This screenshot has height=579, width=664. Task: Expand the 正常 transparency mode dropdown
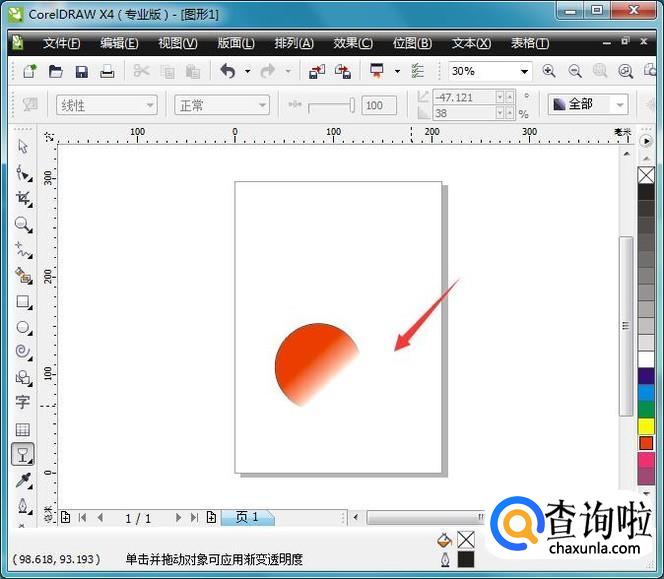pyautogui.click(x=263, y=105)
